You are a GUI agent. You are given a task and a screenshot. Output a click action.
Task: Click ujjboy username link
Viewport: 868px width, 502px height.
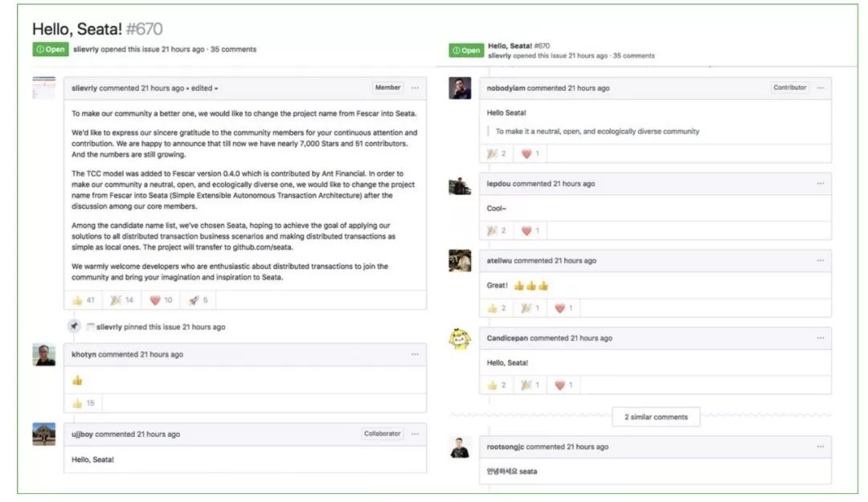click(82, 434)
